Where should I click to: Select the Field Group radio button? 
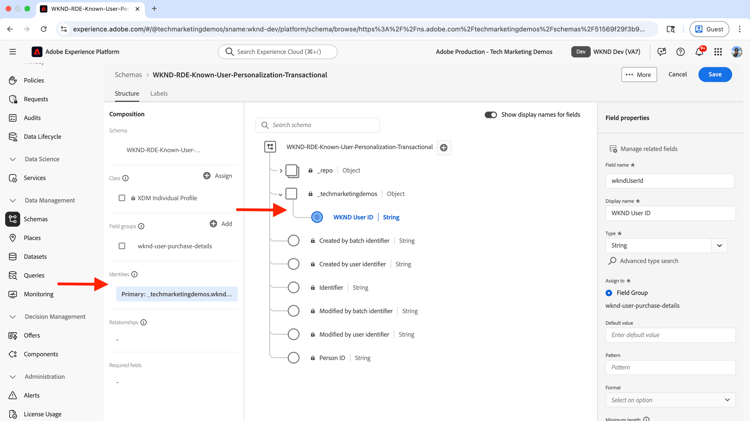[608, 293]
